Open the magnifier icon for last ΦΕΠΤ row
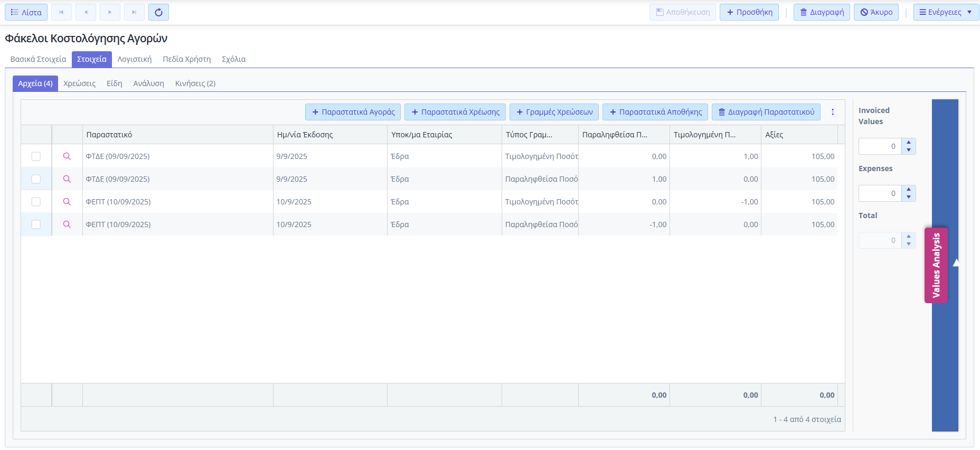 (67, 224)
